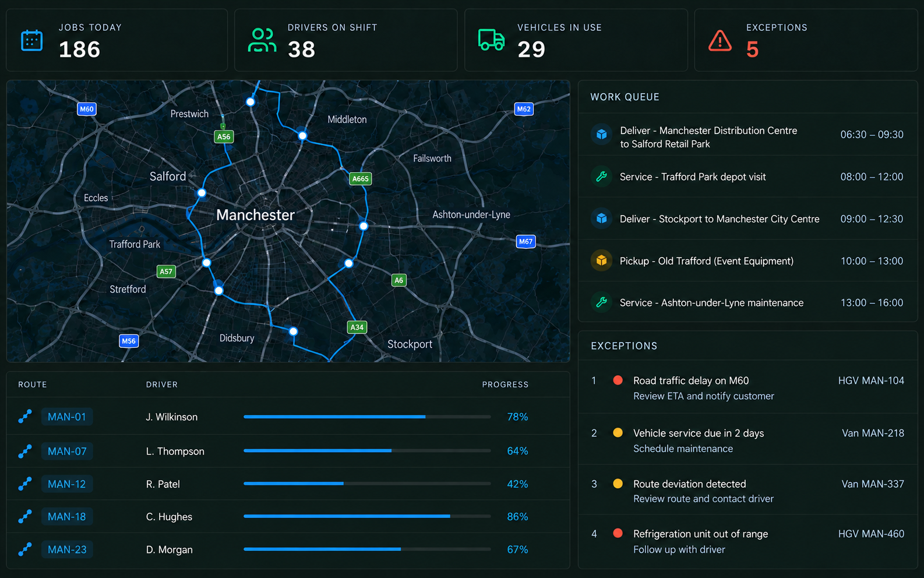Select route MAN-12 badge

[x=67, y=484]
